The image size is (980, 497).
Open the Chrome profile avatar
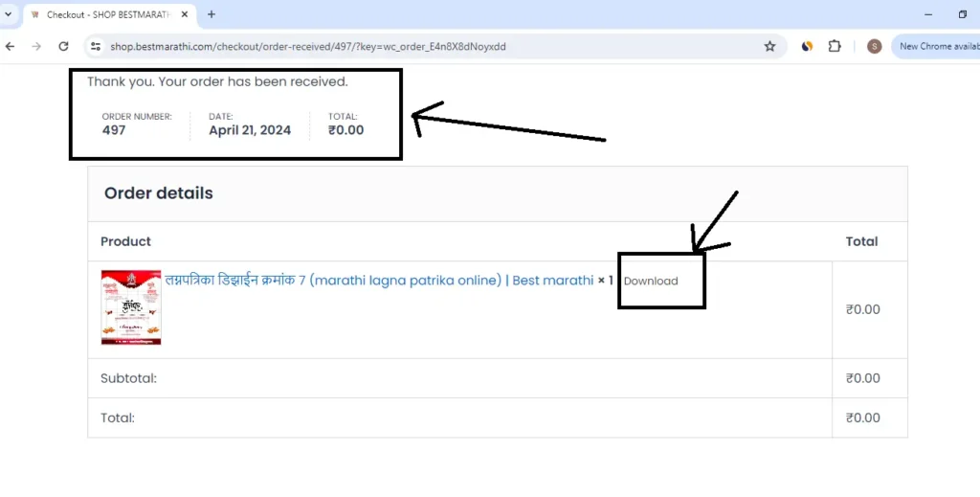pos(874,46)
